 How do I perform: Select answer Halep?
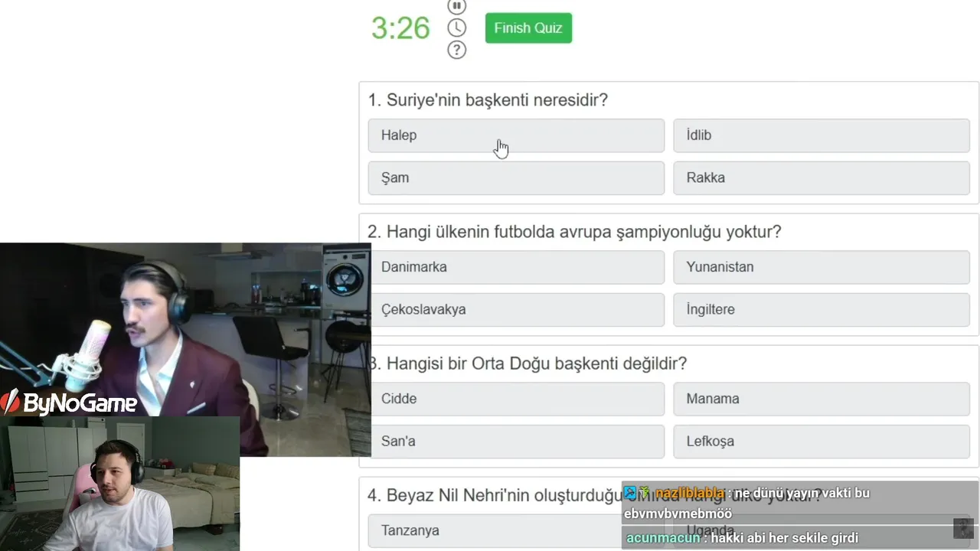tap(516, 135)
